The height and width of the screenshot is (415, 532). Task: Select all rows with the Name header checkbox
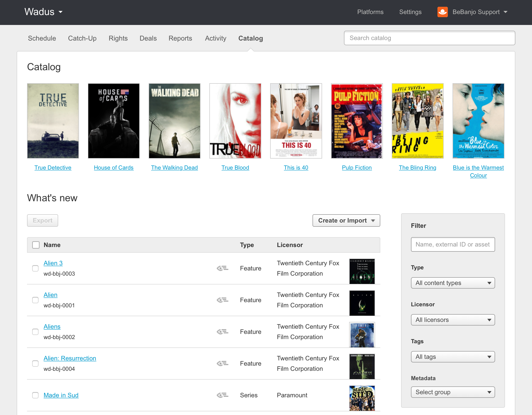(x=36, y=245)
